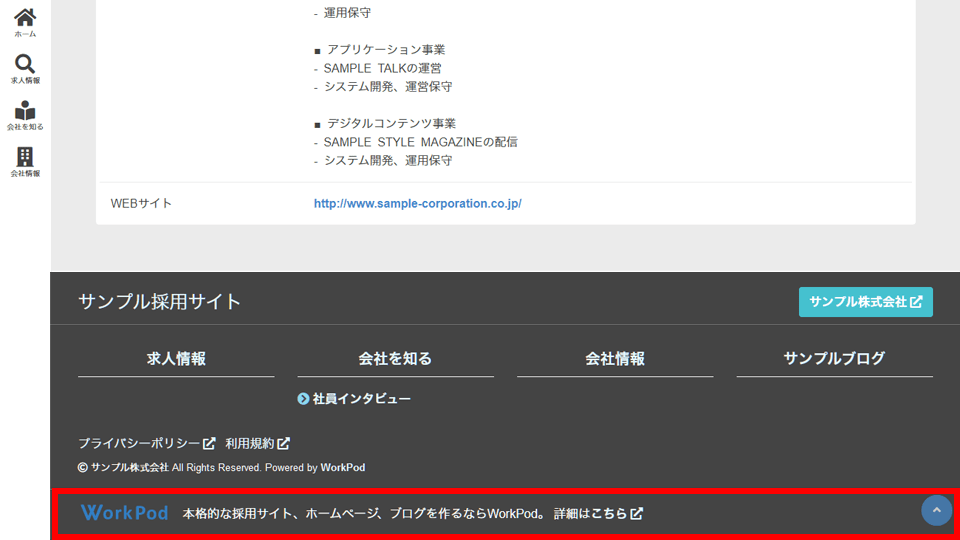The image size is (960, 540).
Task: Click the サンプル株式会社 teal button
Action: point(865,302)
